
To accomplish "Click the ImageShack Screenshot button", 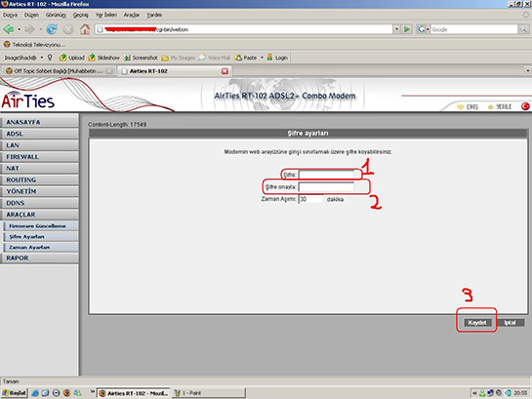I will (141, 58).
